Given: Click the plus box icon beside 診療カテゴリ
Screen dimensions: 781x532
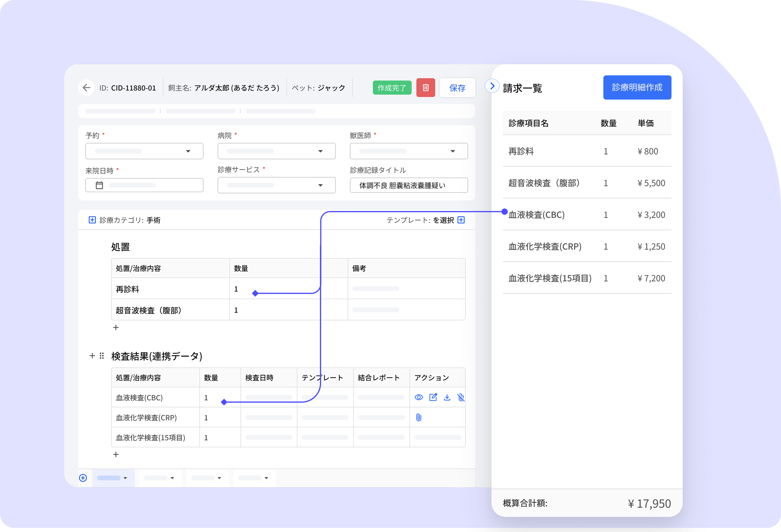Looking at the screenshot, I should [92, 220].
